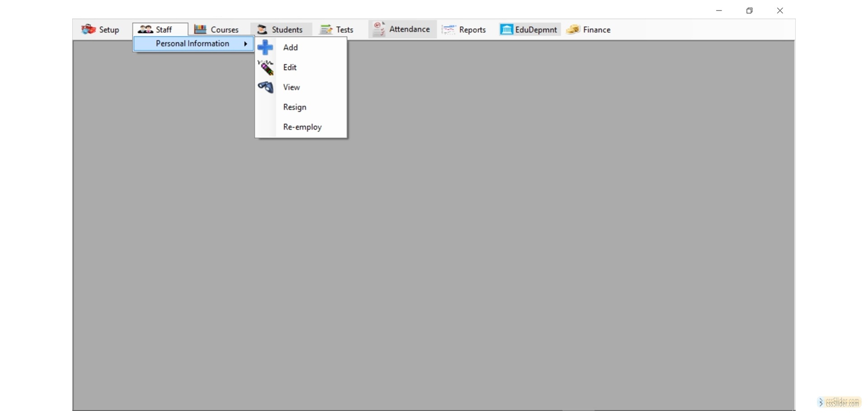Click the crayon Edit icon
868x414 pixels.
point(265,67)
